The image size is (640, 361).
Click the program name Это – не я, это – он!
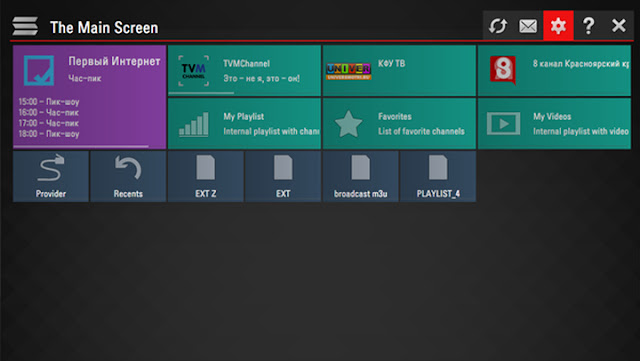[262, 78]
